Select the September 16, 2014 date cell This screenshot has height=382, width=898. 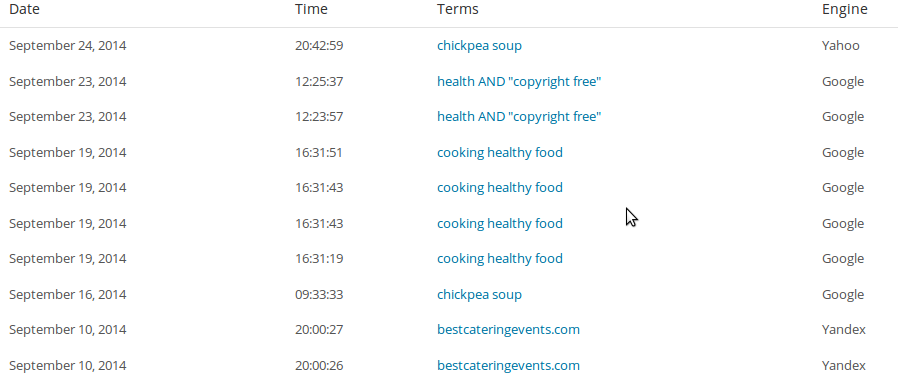click(x=68, y=295)
